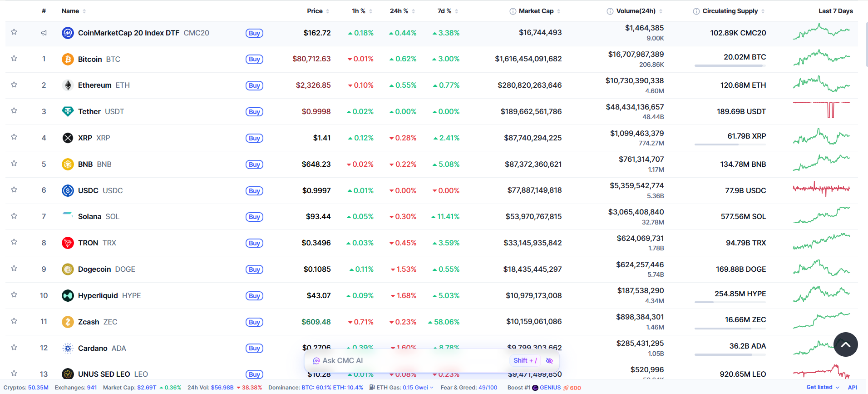Open Bitcoin's 7-day sparkline chart
Screen dimensions: 868x394
point(821,58)
